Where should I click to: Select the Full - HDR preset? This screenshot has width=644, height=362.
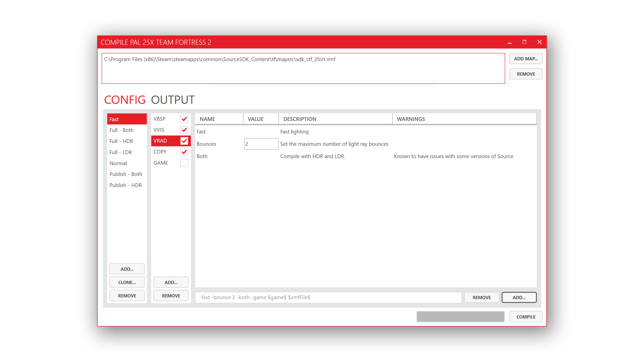point(121,141)
